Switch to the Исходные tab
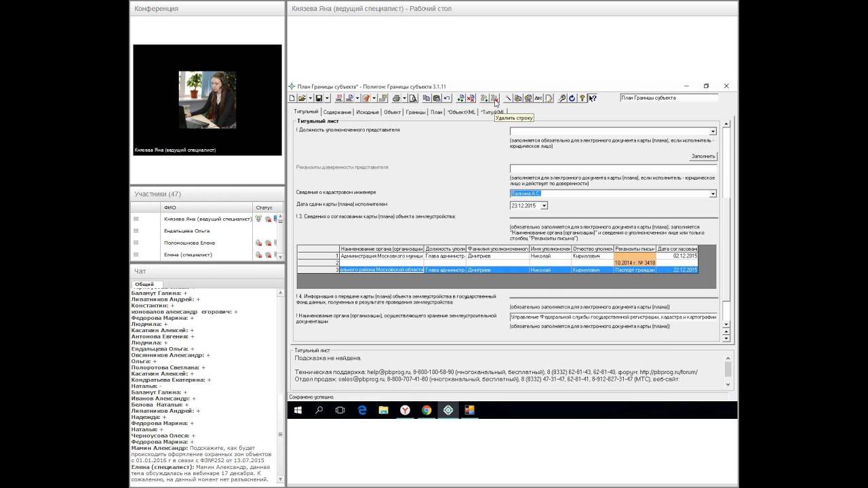 (x=368, y=112)
